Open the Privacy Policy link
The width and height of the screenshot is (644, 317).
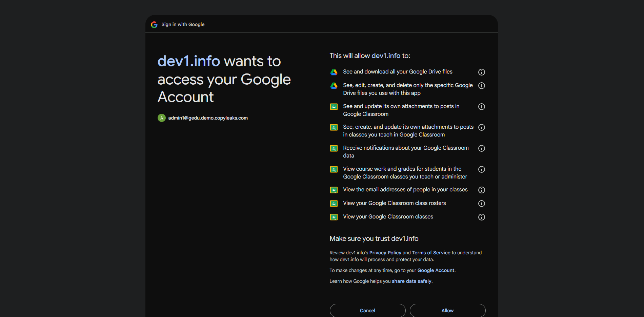(385, 253)
